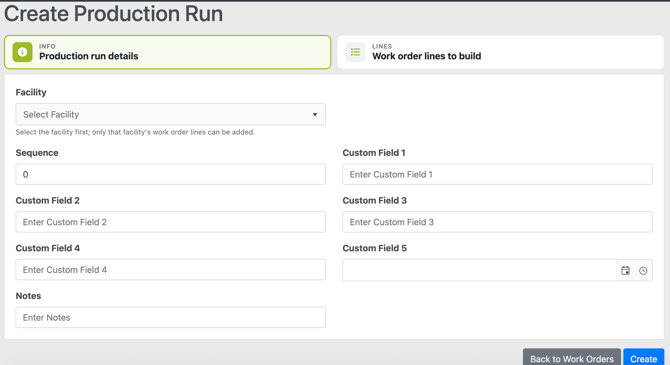Focus the Sequence input field

tap(170, 174)
